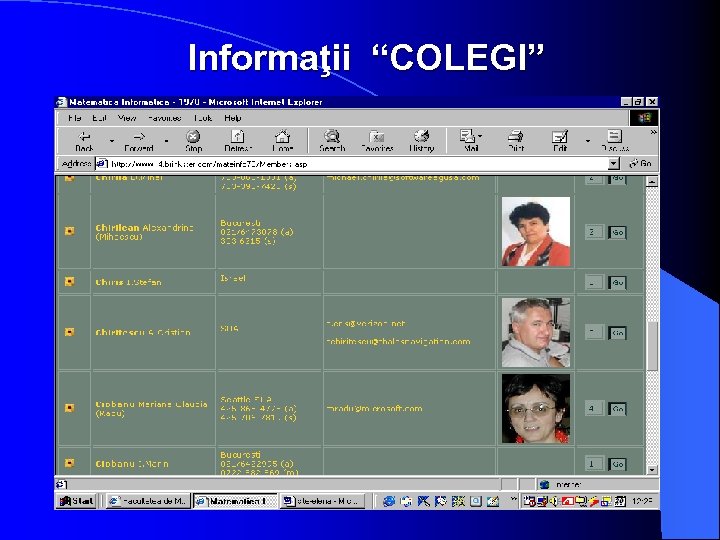Open the Search pane from the toolbar

click(332, 141)
